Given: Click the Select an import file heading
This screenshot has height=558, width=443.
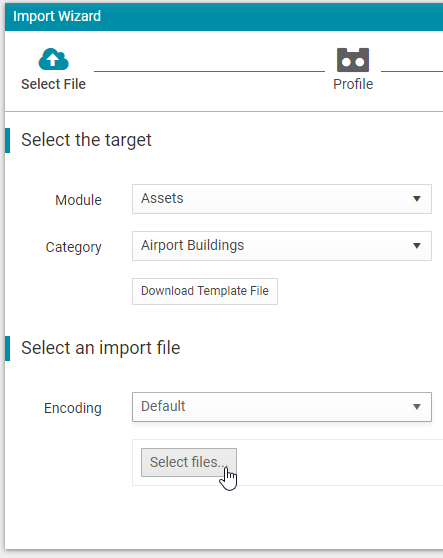Looking at the screenshot, I should 101,348.
